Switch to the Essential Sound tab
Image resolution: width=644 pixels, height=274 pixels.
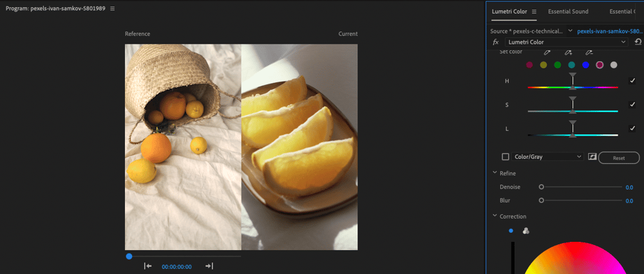click(x=568, y=12)
